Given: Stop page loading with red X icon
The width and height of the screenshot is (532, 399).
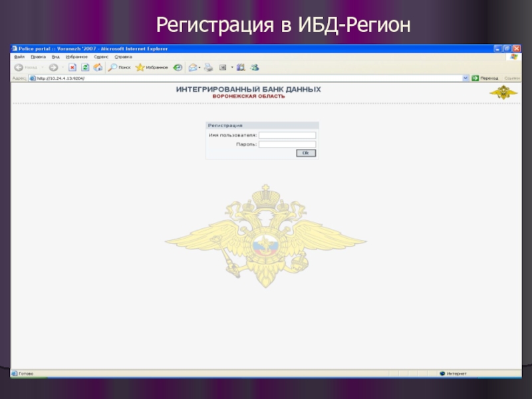Looking at the screenshot, I should 73,67.
